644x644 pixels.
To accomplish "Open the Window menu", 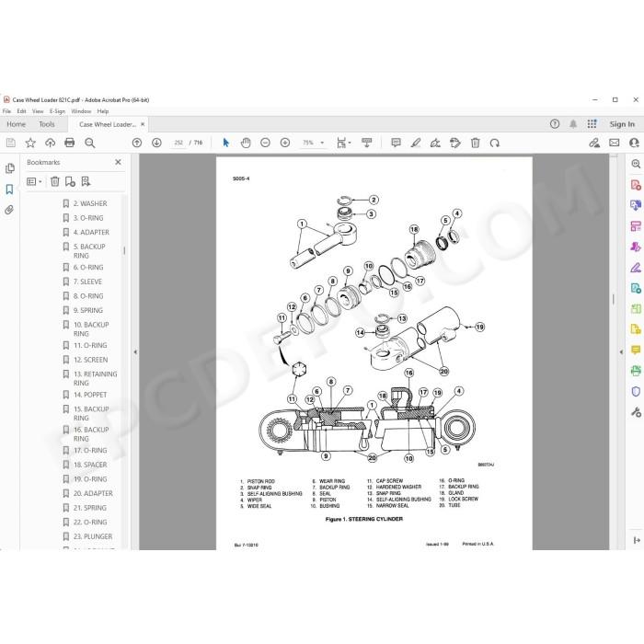I will tap(81, 111).
